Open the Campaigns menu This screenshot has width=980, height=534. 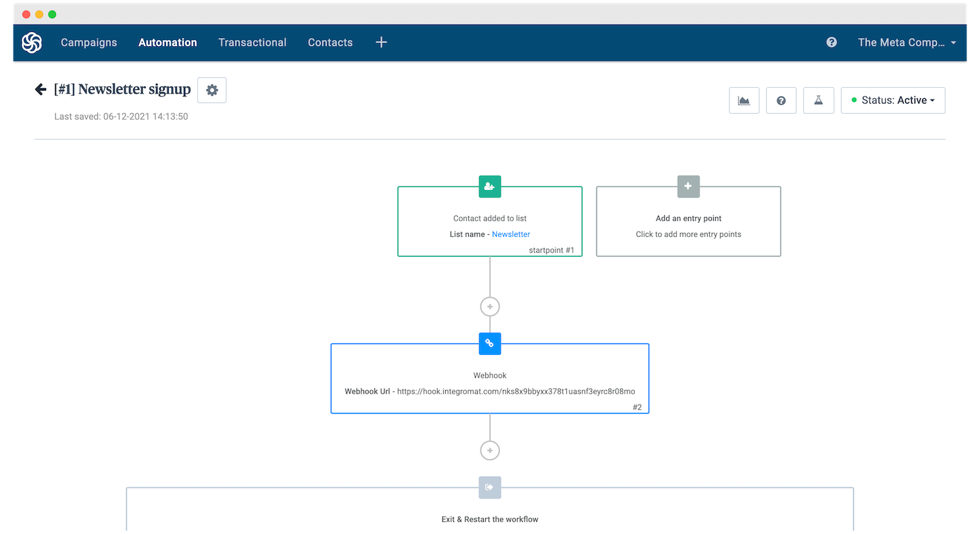click(88, 42)
